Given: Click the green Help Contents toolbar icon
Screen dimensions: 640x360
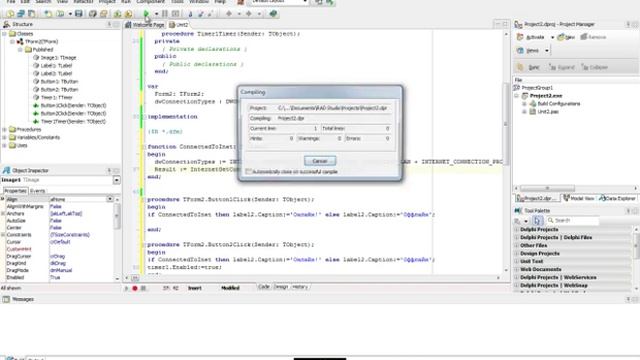Looking at the screenshot, I should click(273, 13).
